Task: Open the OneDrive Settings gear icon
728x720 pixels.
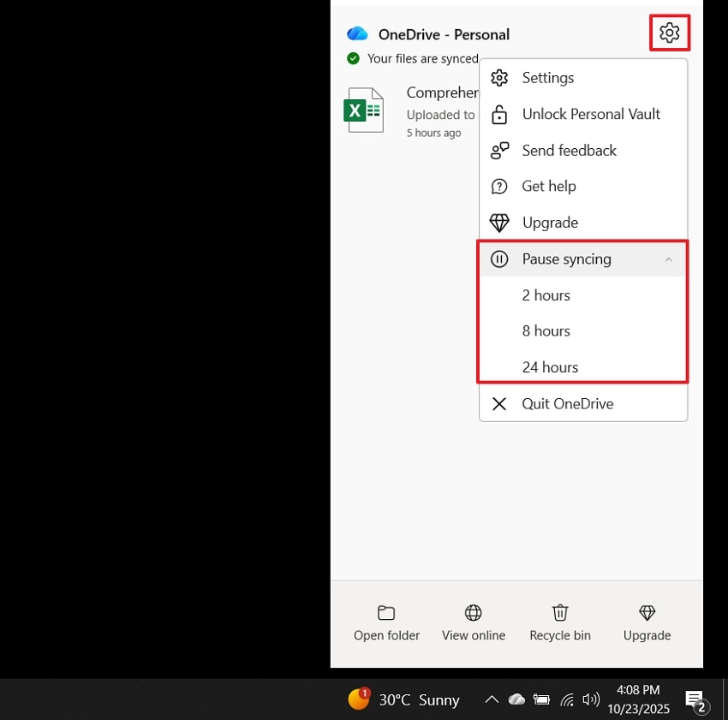Action: [x=670, y=33]
